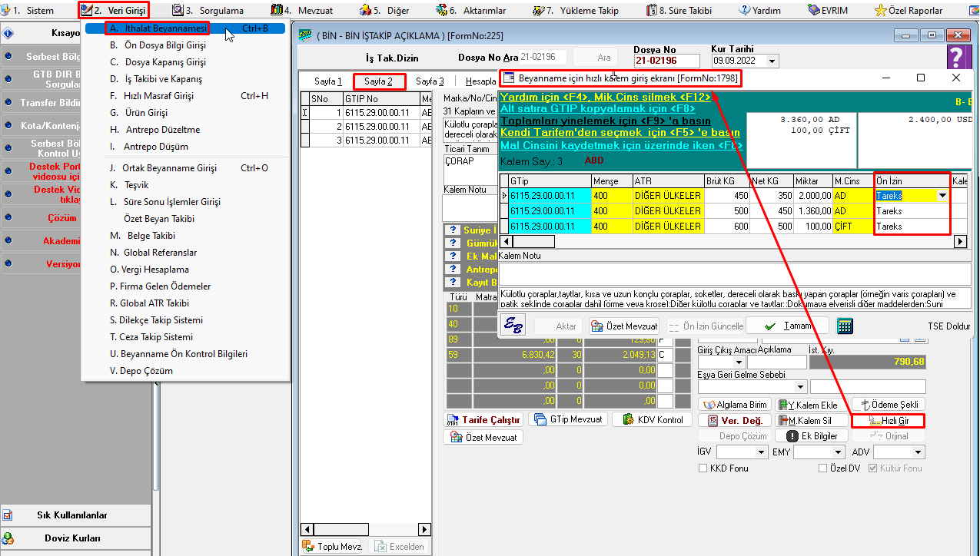Open the 7. Yükleme Takip menu
This screenshot has width=980, height=556.
[575, 11]
